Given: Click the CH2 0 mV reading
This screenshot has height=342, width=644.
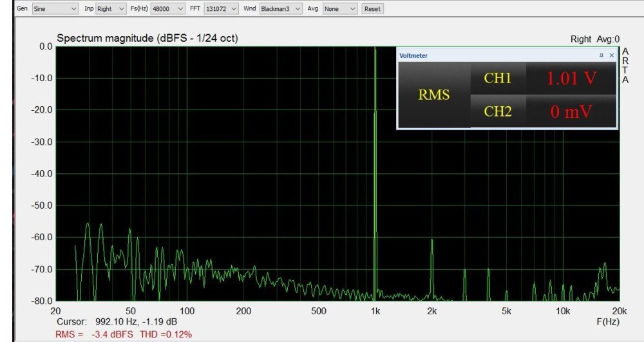Looking at the screenshot, I should (x=571, y=111).
